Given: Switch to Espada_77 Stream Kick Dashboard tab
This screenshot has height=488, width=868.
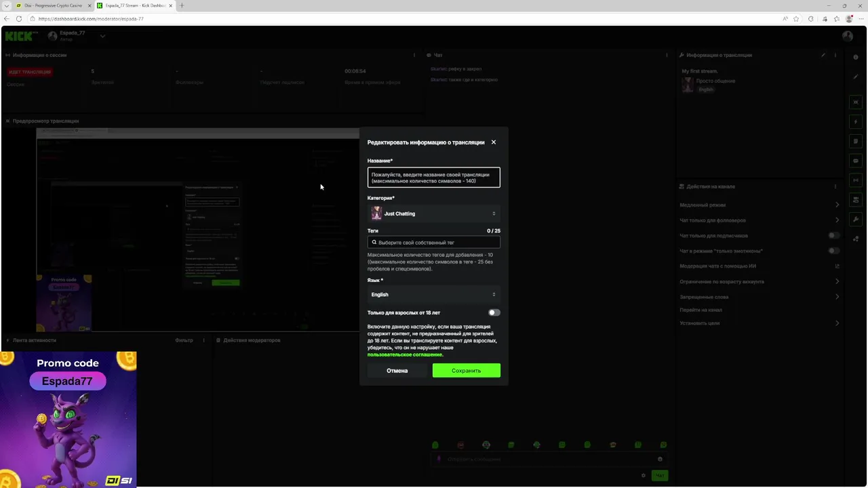Looking at the screenshot, I should tap(135, 5).
